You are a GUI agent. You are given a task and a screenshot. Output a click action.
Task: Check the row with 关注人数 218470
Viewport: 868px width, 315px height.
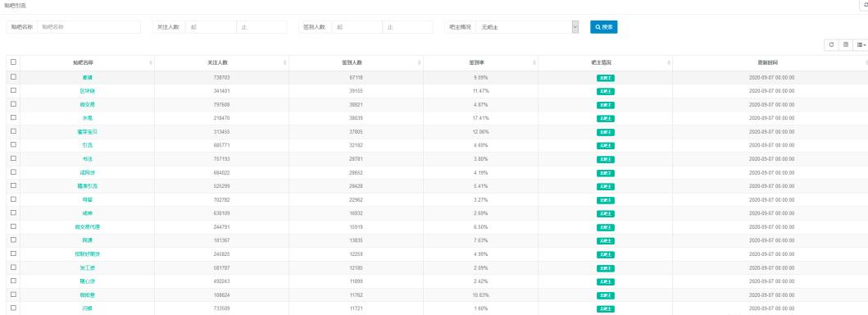(13, 117)
